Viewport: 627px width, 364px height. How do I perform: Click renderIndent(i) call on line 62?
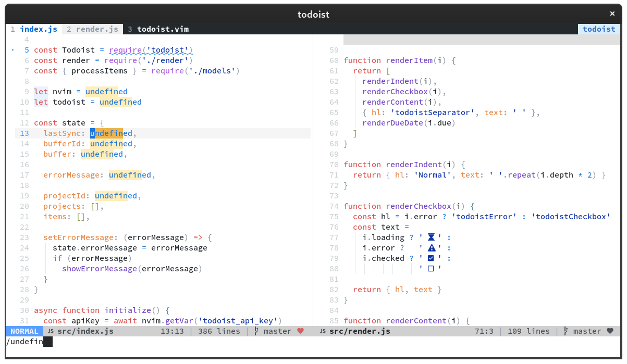tap(398, 81)
